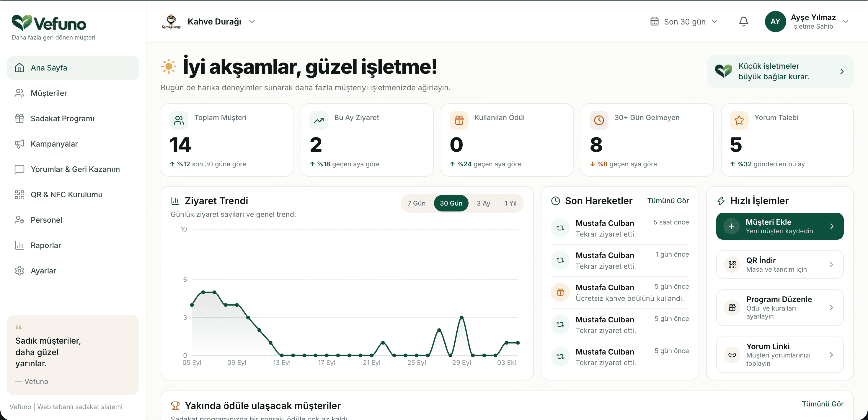Click the Ayarlar gear icon
868x420 pixels.
[x=19, y=271]
